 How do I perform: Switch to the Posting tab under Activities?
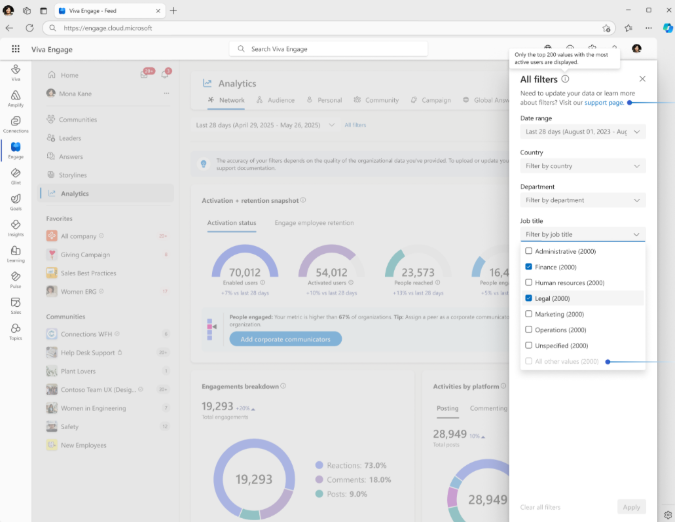(447, 408)
